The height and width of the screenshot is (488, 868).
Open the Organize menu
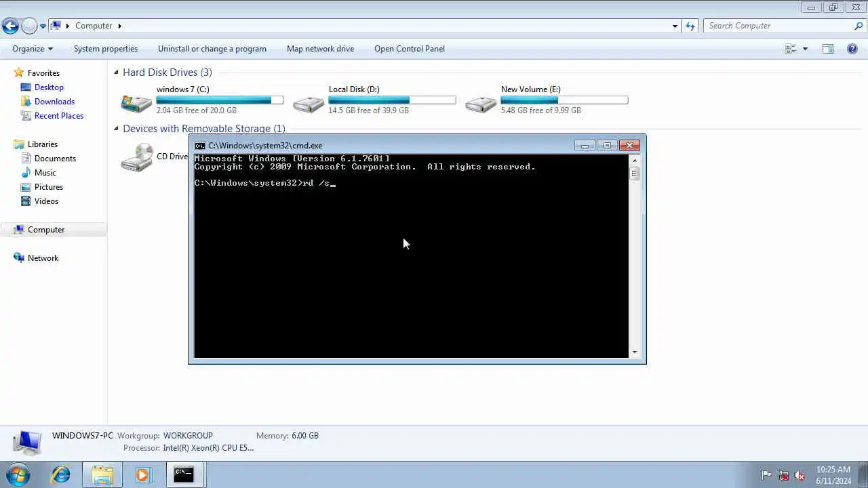tap(33, 49)
